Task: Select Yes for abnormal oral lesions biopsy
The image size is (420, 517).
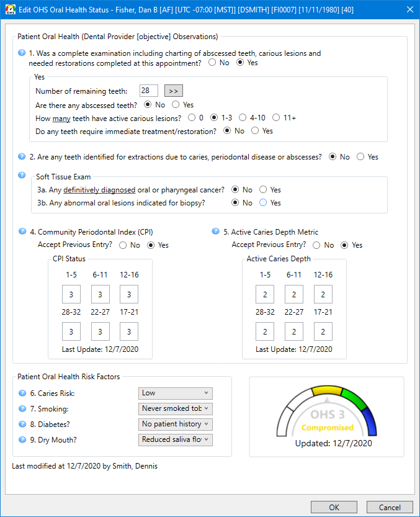Action: (264, 202)
